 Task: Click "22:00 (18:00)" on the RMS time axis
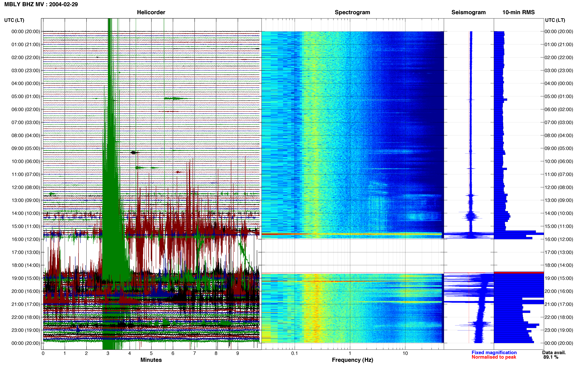[559, 317]
